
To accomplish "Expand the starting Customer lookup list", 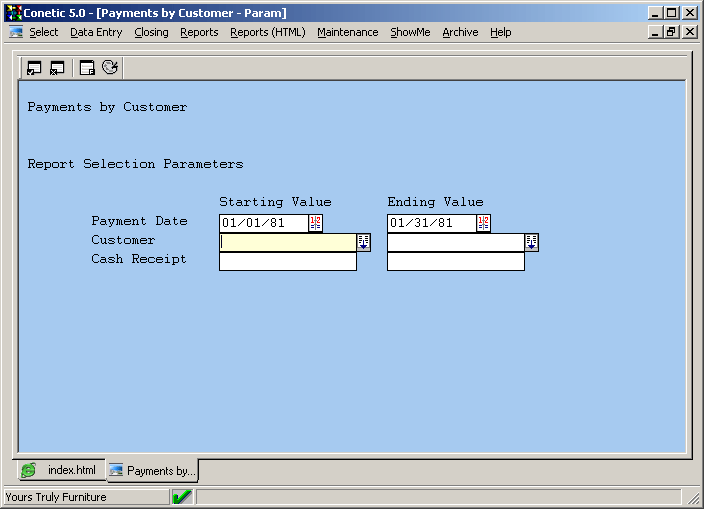I will coord(363,242).
